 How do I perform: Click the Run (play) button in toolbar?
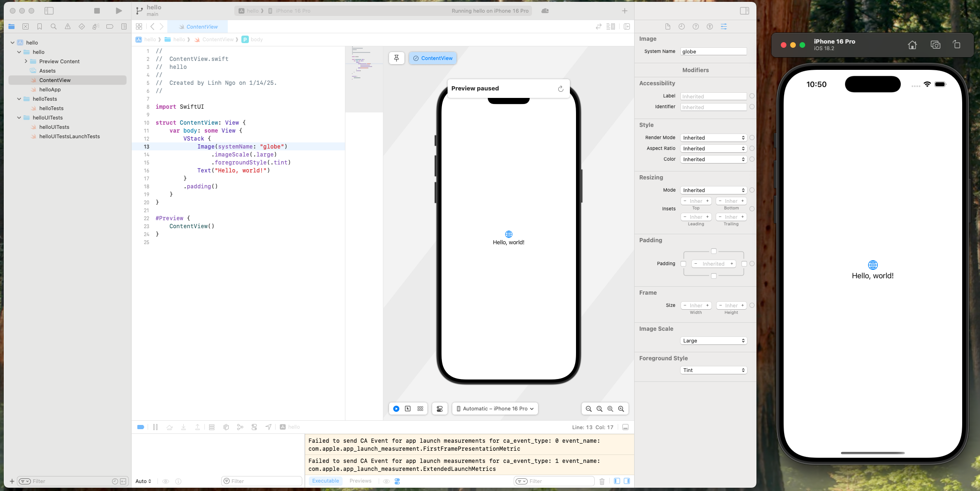pyautogui.click(x=119, y=11)
